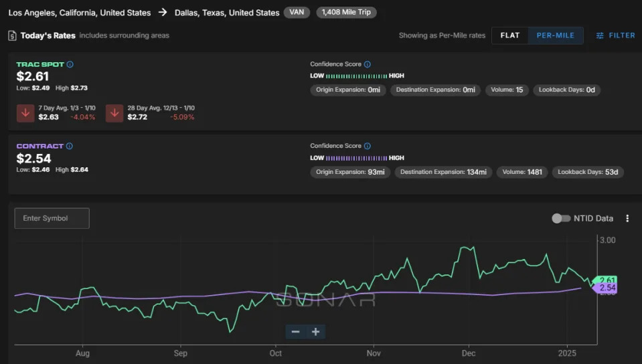The width and height of the screenshot is (642, 364).
Task: Click the contract rate $2.54
Action: (x=34, y=159)
